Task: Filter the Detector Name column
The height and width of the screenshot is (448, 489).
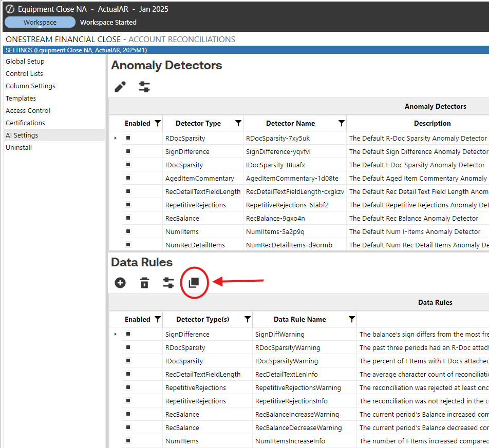Action: point(342,123)
